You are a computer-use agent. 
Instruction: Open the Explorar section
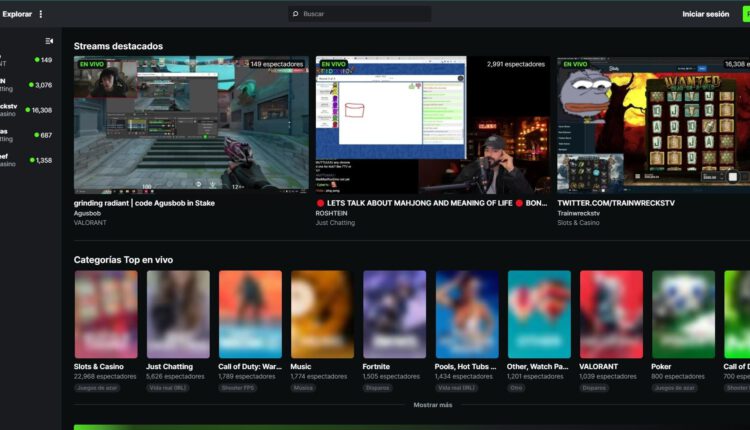pyautogui.click(x=17, y=14)
